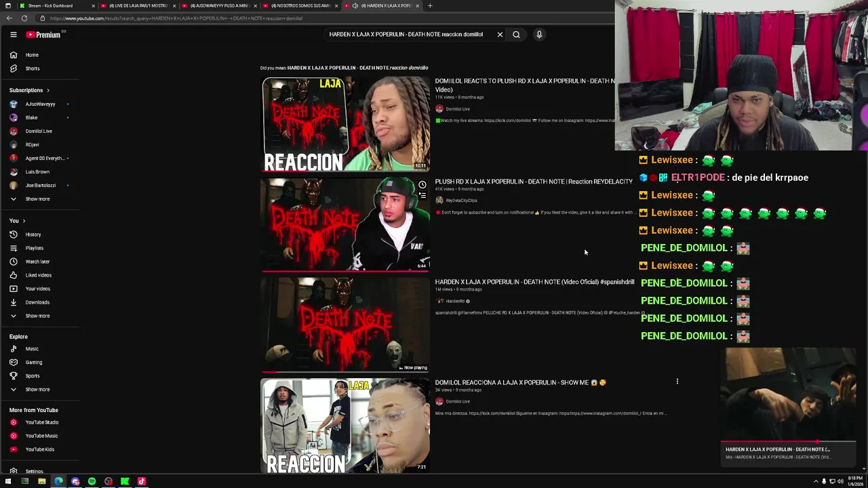868x488 pixels.
Task: Open Liked videos
Action: pyautogui.click(x=38, y=275)
